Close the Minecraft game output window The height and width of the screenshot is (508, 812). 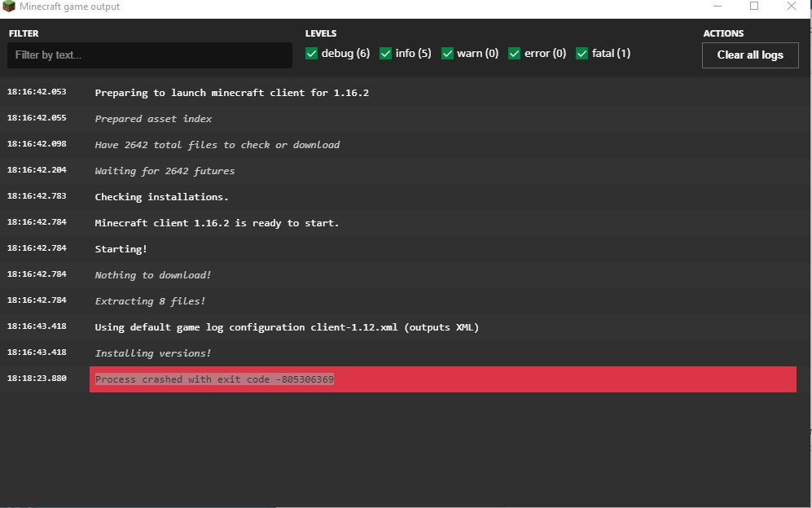[x=792, y=7]
